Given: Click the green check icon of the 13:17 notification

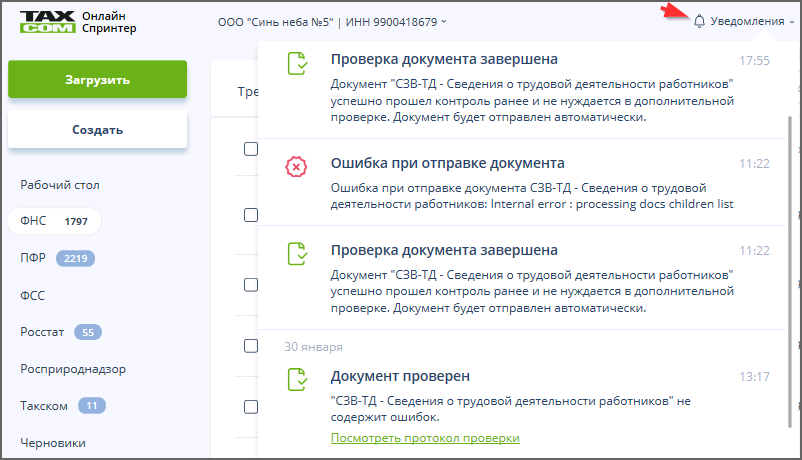Looking at the screenshot, I should point(296,380).
